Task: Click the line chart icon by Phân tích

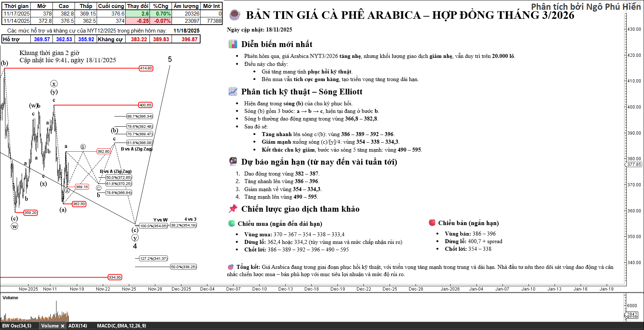Action: click(233, 92)
